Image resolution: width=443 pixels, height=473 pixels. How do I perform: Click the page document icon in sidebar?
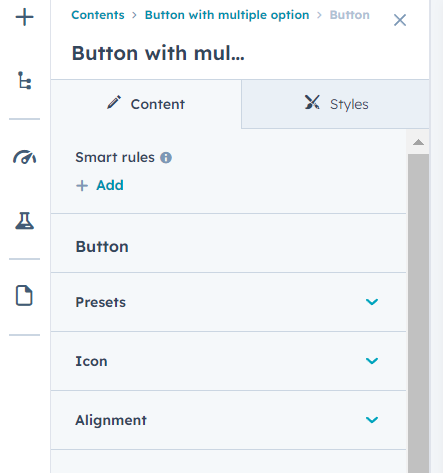click(x=24, y=295)
